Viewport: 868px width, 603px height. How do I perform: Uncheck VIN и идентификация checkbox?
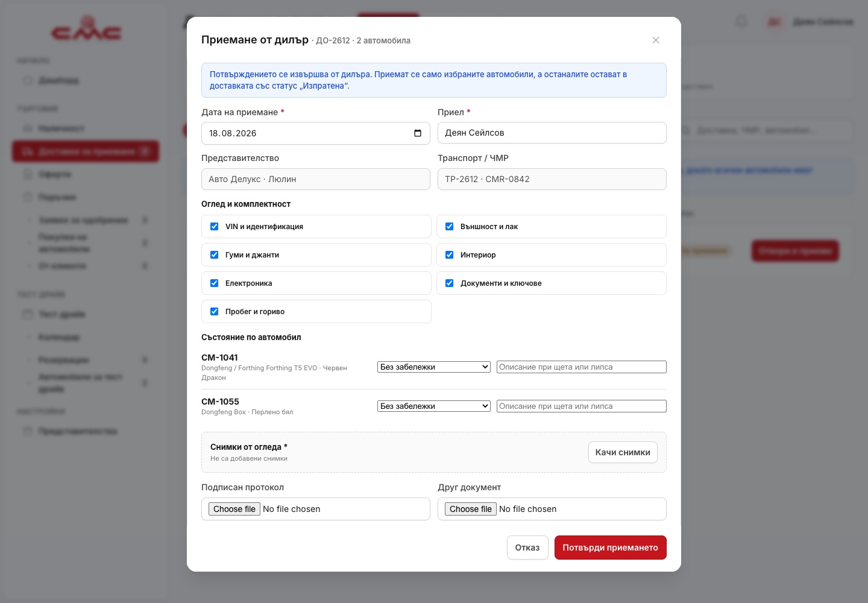(x=214, y=227)
